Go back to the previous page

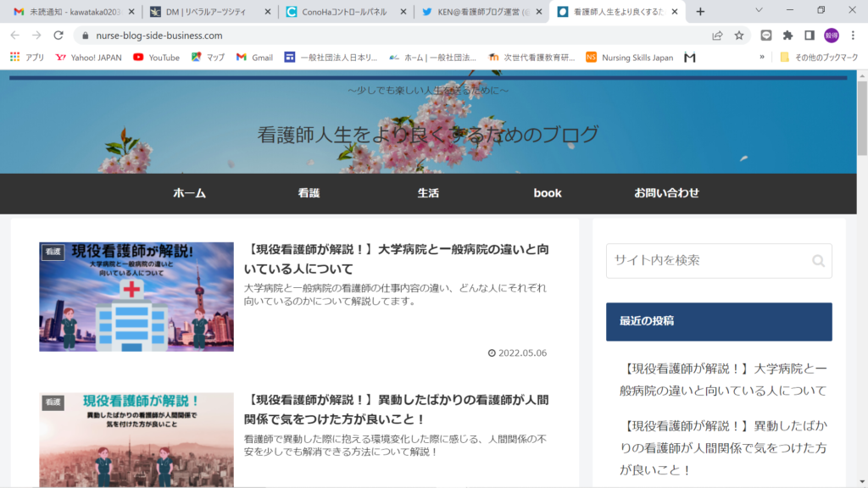(x=15, y=36)
